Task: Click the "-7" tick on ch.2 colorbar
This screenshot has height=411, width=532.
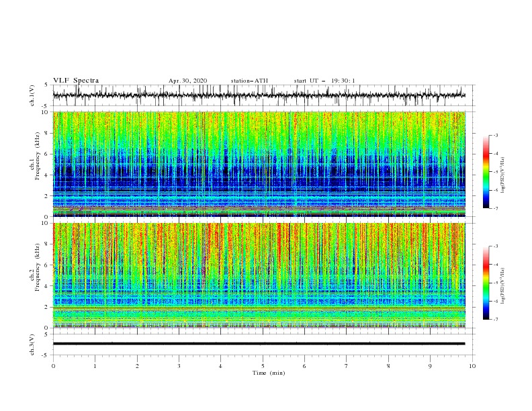Action: [x=495, y=319]
